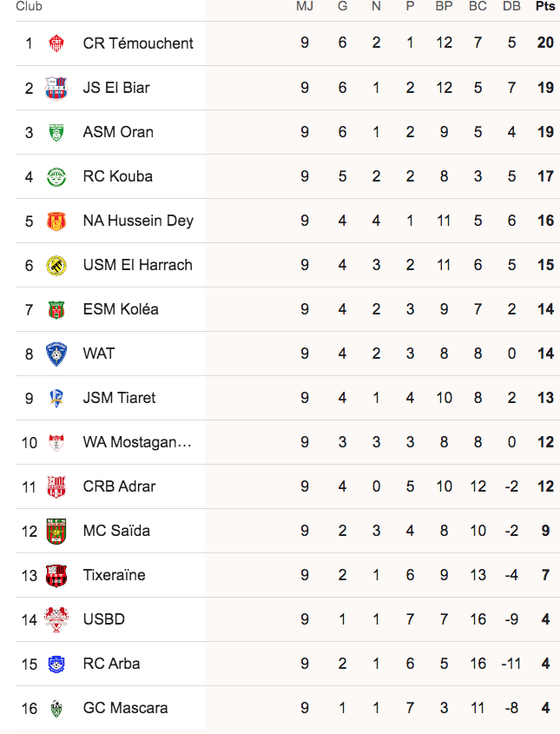Click the USBD red lions emblem

pyautogui.click(x=56, y=619)
